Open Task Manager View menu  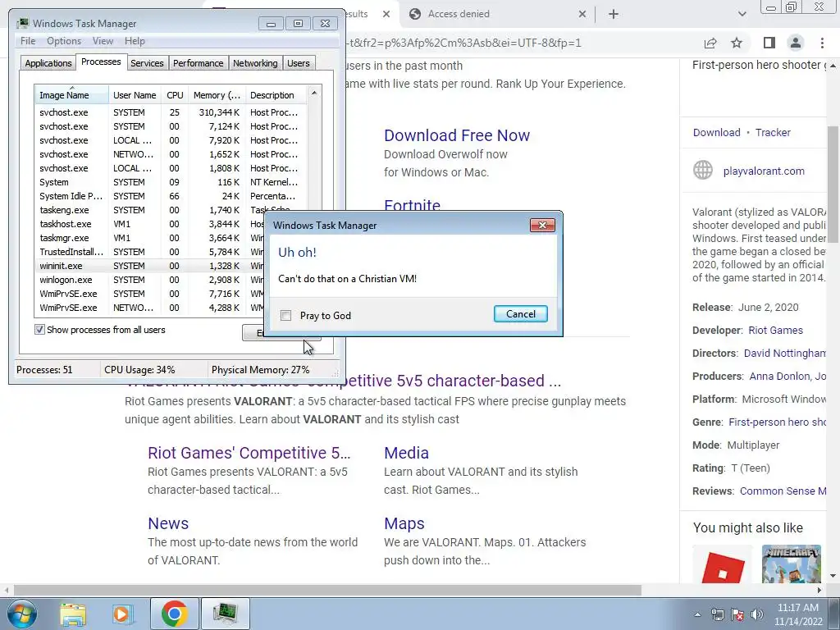coord(103,41)
